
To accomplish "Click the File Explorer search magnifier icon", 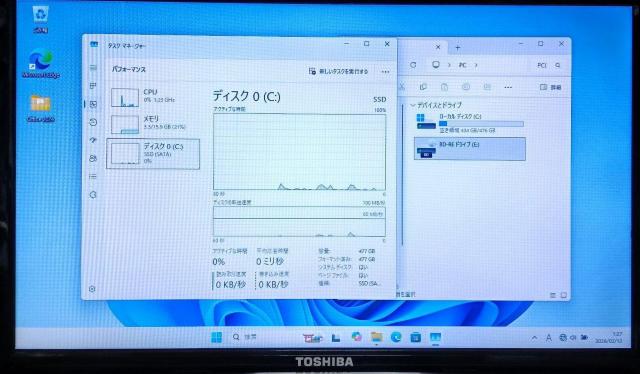I will point(558,65).
